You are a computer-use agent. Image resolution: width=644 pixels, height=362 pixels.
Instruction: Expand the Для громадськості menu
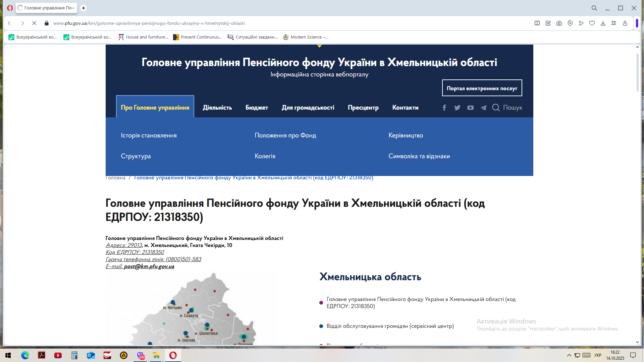click(x=308, y=108)
